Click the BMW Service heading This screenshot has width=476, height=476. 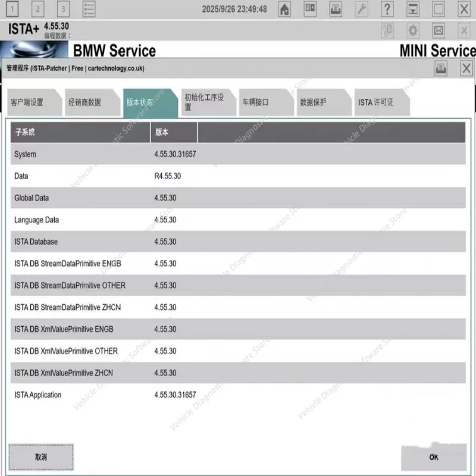click(114, 51)
